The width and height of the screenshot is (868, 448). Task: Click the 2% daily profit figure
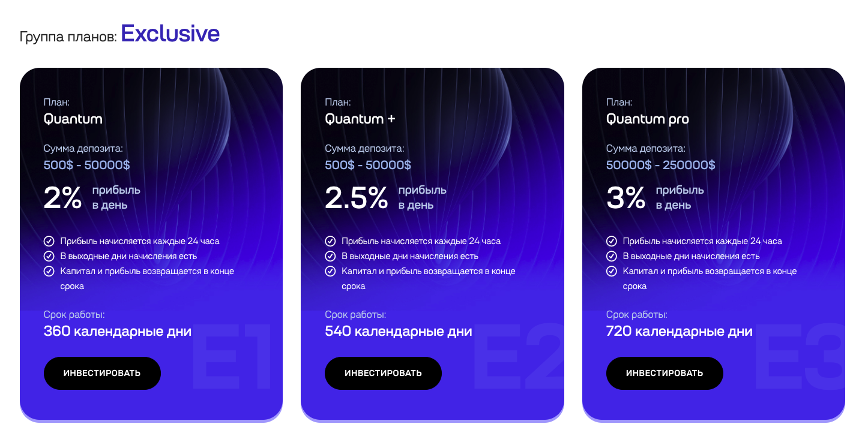click(62, 198)
